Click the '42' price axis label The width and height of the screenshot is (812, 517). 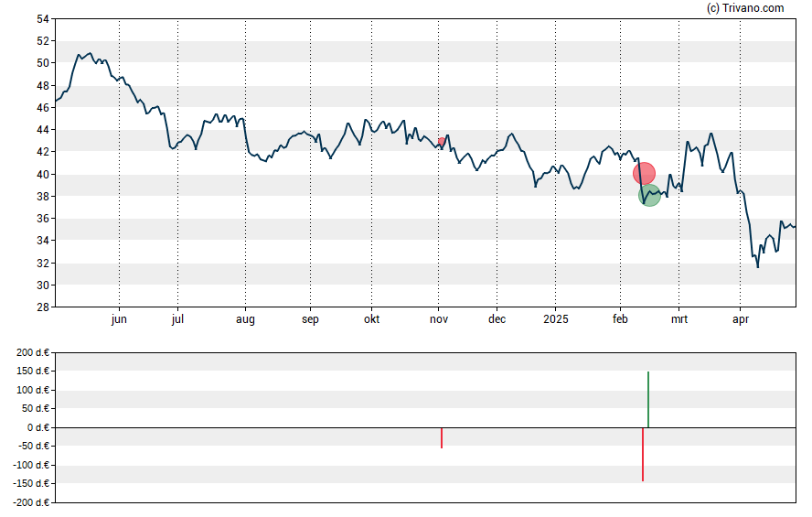click(x=43, y=152)
